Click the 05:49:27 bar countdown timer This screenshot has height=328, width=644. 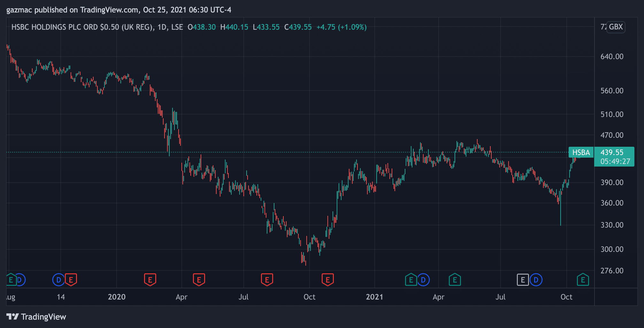(615, 161)
